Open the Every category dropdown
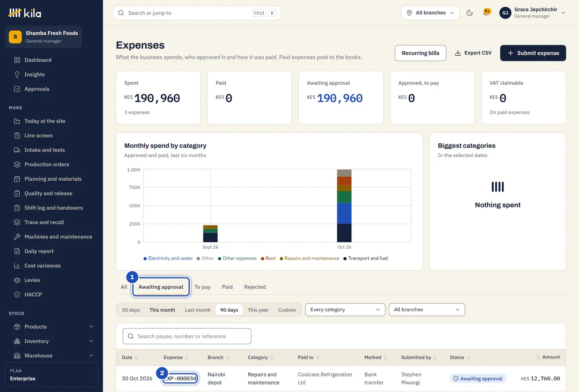This screenshot has height=392, width=579. pos(345,310)
